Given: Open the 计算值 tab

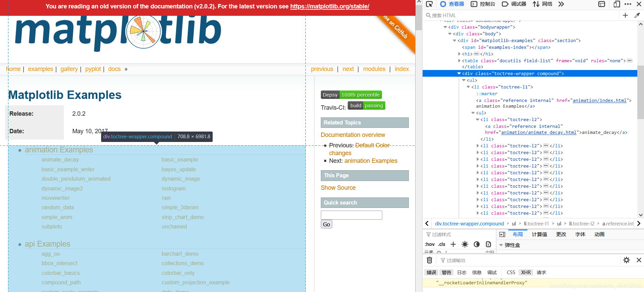Looking at the screenshot, I should click(539, 234).
